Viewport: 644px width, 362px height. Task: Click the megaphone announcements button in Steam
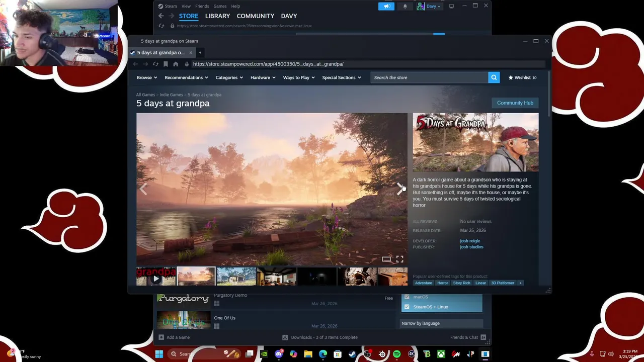coord(386,6)
